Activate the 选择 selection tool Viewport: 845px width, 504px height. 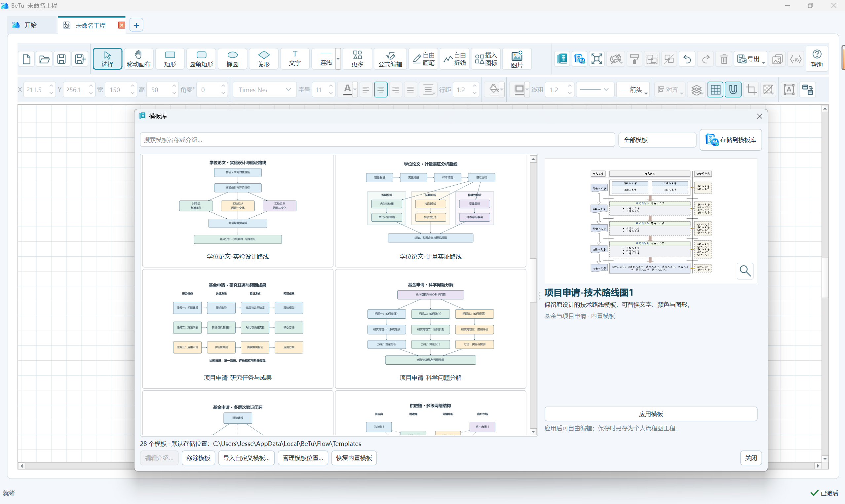(x=107, y=59)
